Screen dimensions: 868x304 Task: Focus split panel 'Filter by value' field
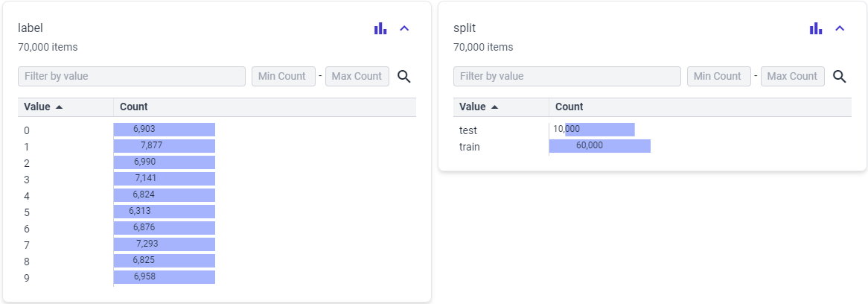[x=567, y=76]
